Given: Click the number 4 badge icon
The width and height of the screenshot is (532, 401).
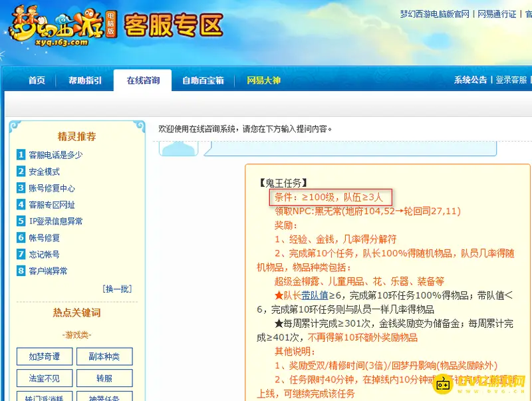Looking at the screenshot, I should tap(21, 204).
